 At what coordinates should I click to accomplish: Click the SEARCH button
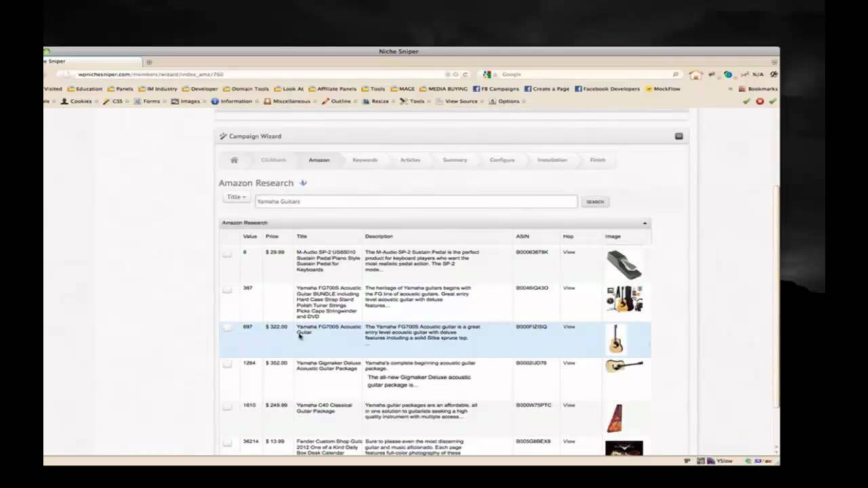(595, 202)
